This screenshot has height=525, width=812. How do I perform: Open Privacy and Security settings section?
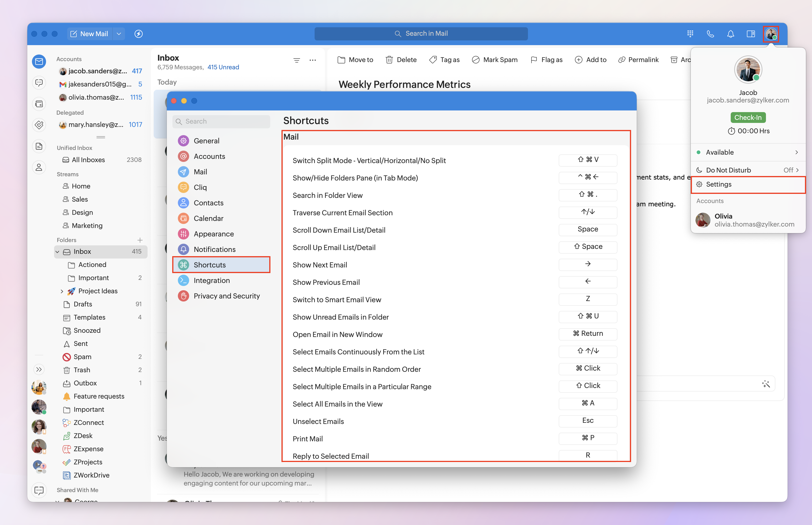(226, 296)
